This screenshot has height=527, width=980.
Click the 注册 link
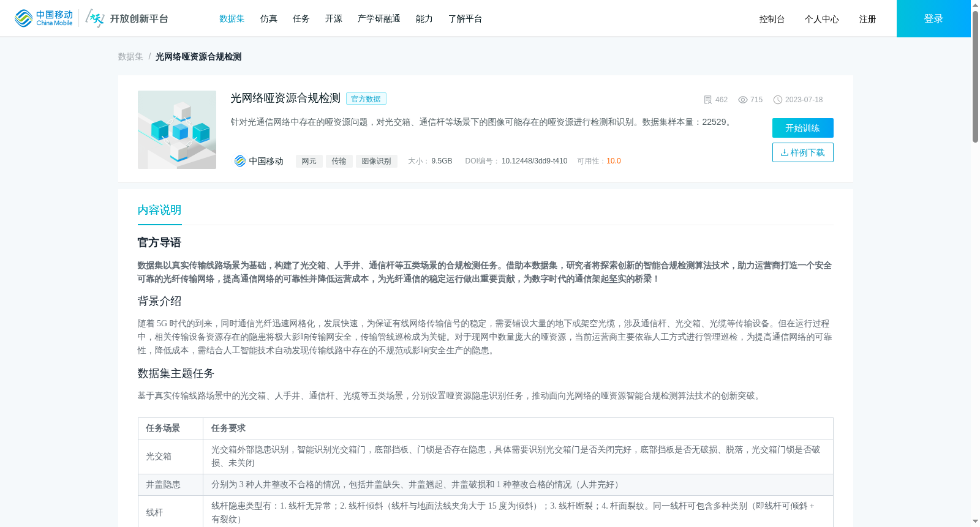(867, 20)
